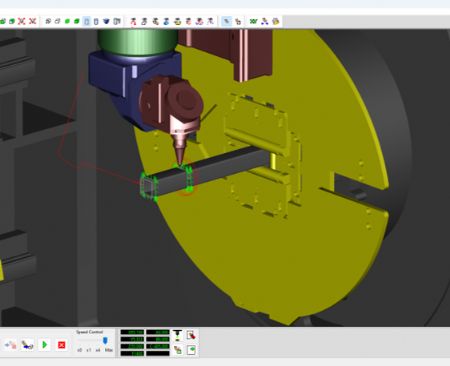The image size is (450, 366).
Task: Click the green highlighted cut contour on tube end
Action: (149, 187)
